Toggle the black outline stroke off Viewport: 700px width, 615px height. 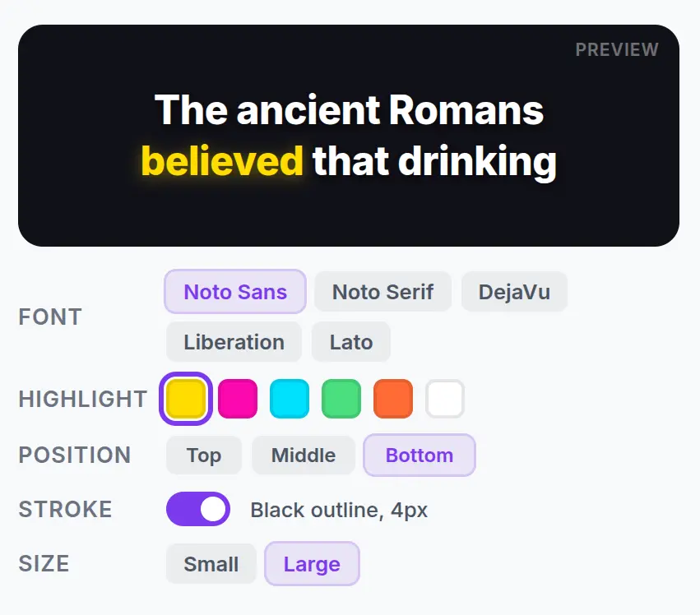[x=198, y=509]
